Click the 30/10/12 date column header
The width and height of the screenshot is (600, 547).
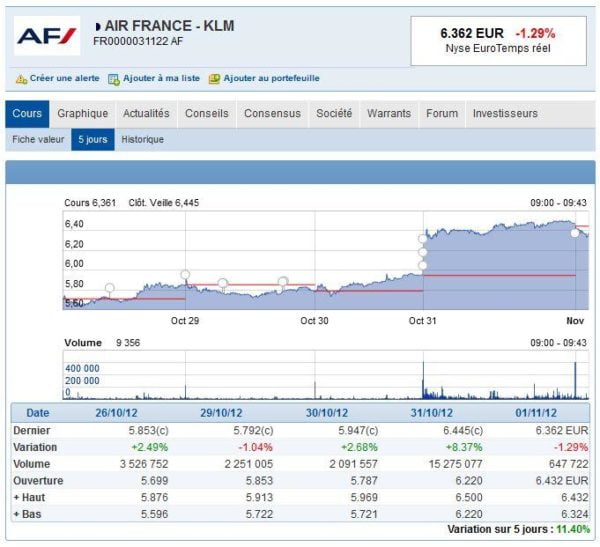coord(327,413)
